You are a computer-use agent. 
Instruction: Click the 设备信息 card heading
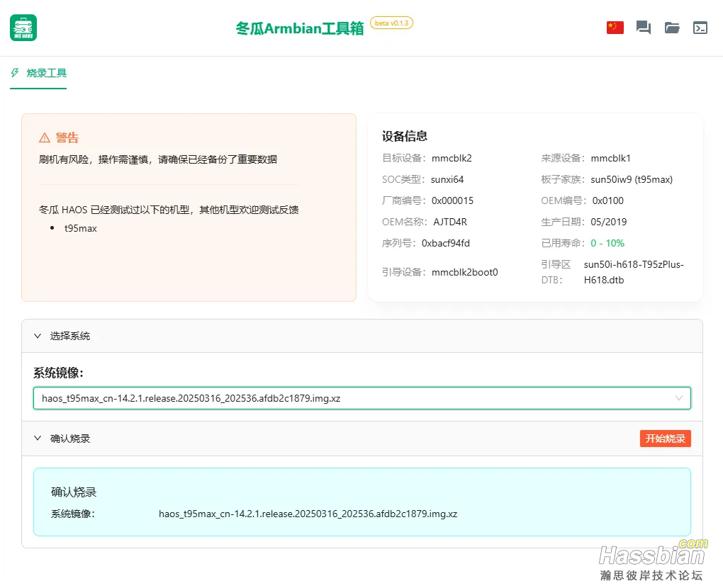pos(404,136)
